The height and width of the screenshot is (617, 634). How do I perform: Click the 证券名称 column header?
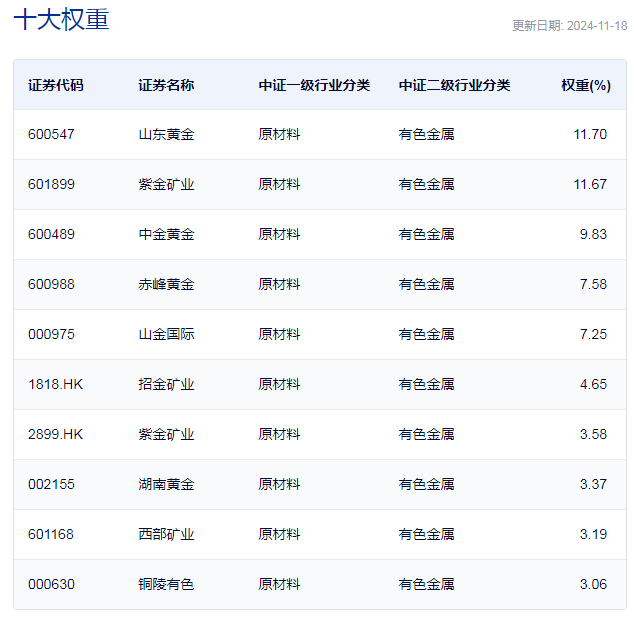click(166, 85)
